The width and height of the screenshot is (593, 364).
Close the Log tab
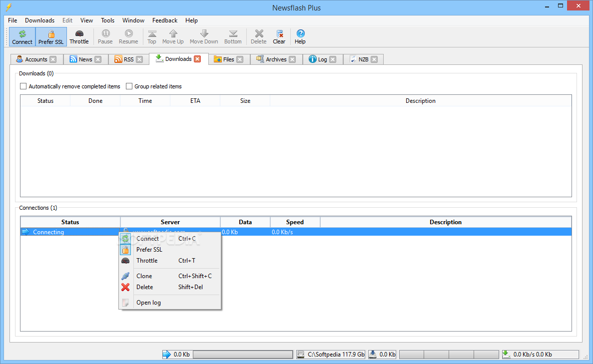(x=333, y=59)
